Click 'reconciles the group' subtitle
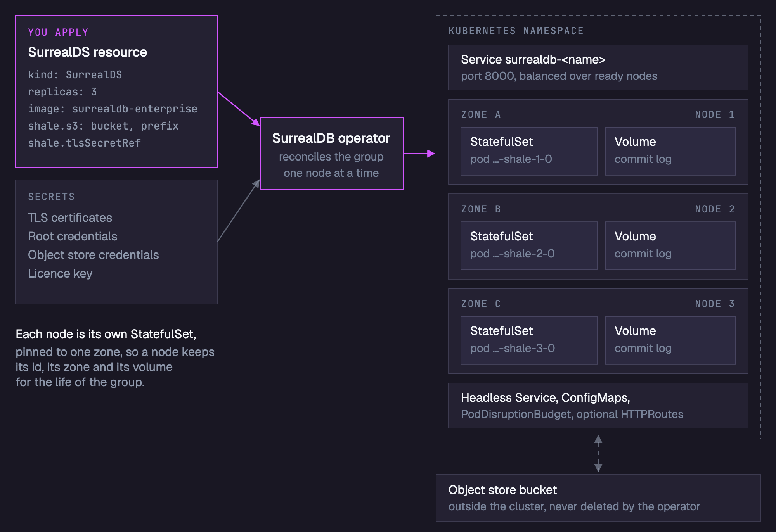776x532 pixels. 331,157
